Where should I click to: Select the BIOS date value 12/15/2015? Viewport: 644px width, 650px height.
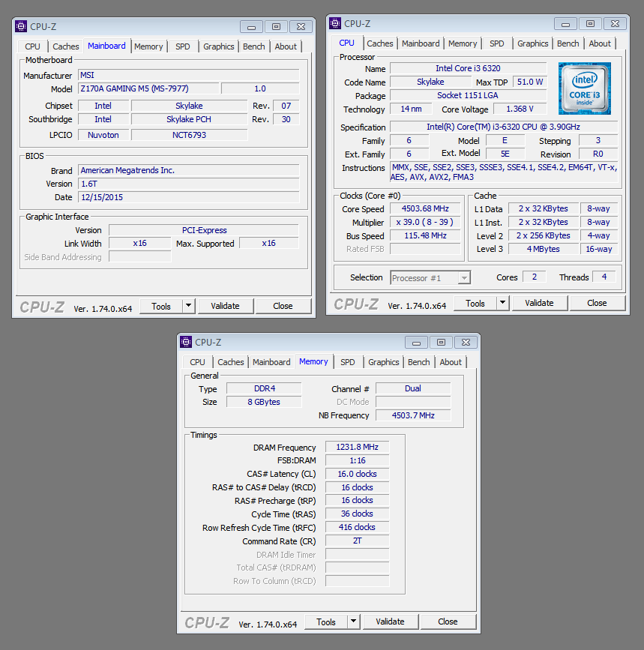189,197
